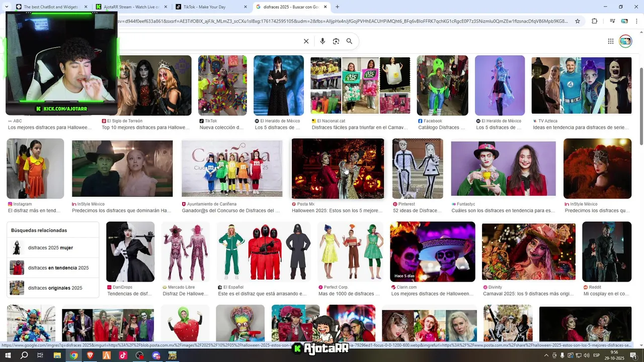The height and width of the screenshot is (362, 644).
Task: Open the Windows Start menu
Action: pos(8,355)
